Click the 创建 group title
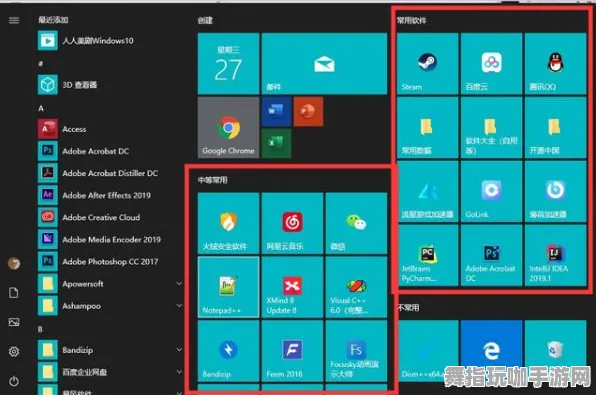The height and width of the screenshot is (395, 596). pos(205,20)
